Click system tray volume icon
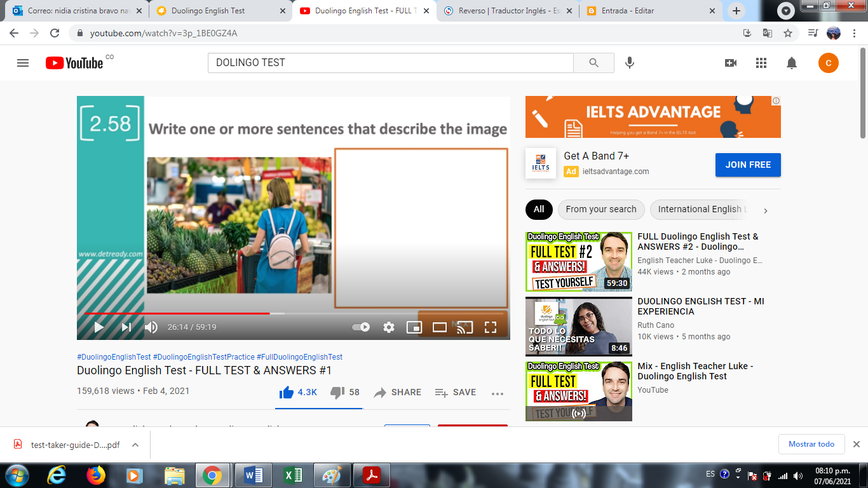Viewport: 868px width, 488px height. [798, 475]
